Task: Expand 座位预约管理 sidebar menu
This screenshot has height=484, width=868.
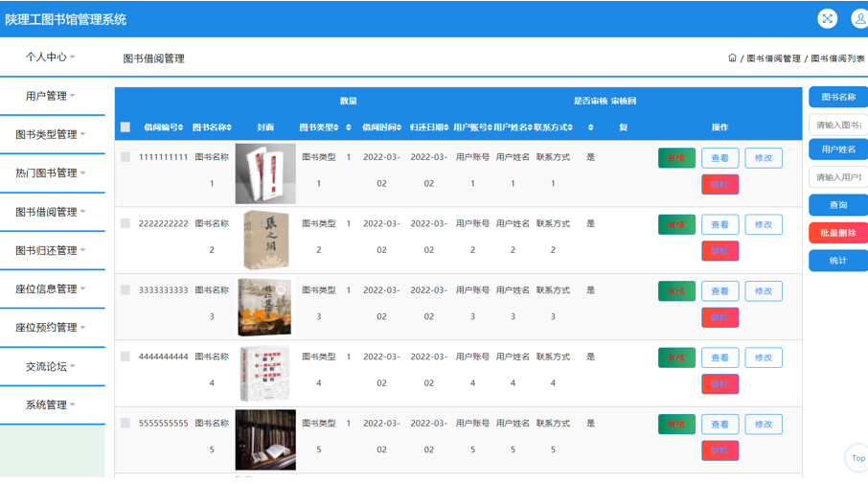Action: pyautogui.click(x=51, y=327)
